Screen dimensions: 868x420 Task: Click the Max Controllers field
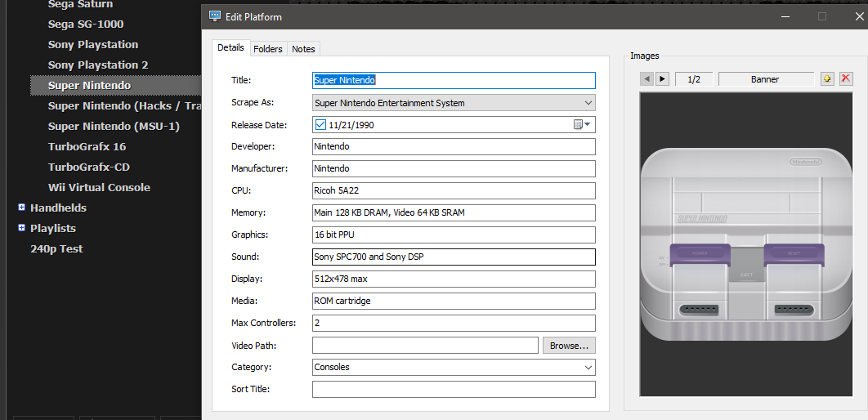click(454, 323)
